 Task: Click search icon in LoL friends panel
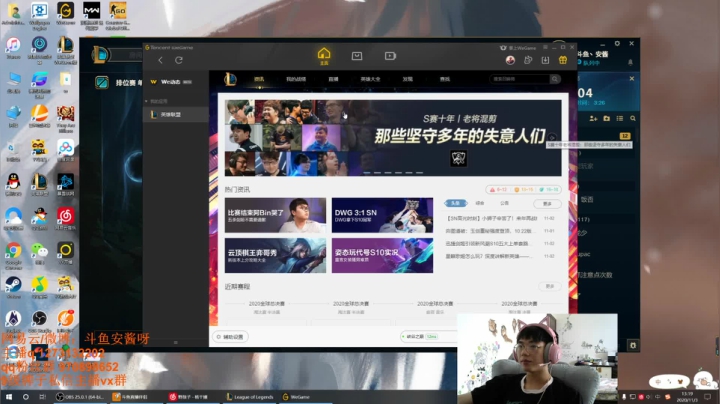click(633, 118)
